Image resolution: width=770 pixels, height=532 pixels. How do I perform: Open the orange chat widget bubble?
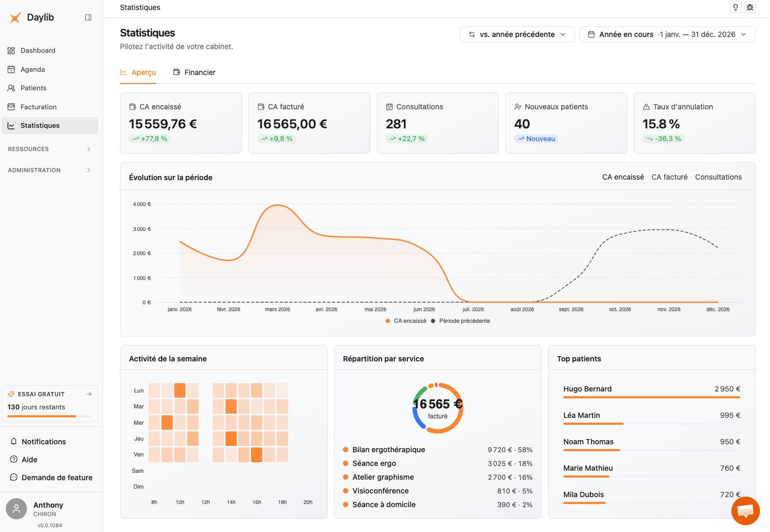(x=745, y=511)
